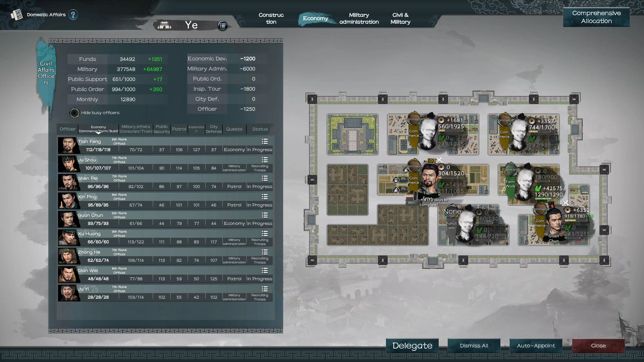Sort officers by Economy column
The image size is (644, 362).
pyautogui.click(x=98, y=129)
